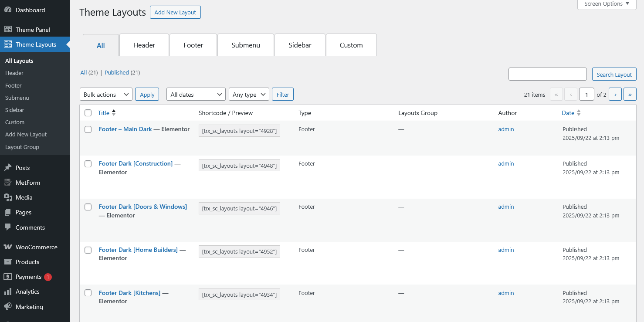
Task: Go to the next page arrow
Action: [x=615, y=95]
